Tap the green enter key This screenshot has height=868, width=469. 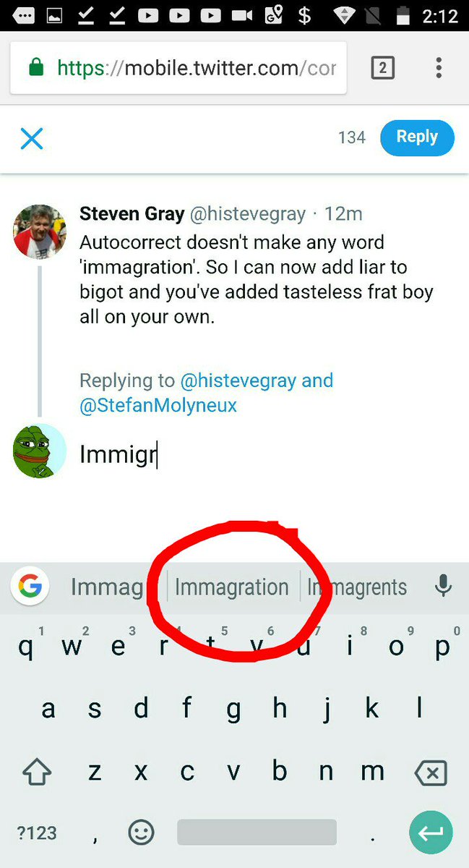point(431,833)
